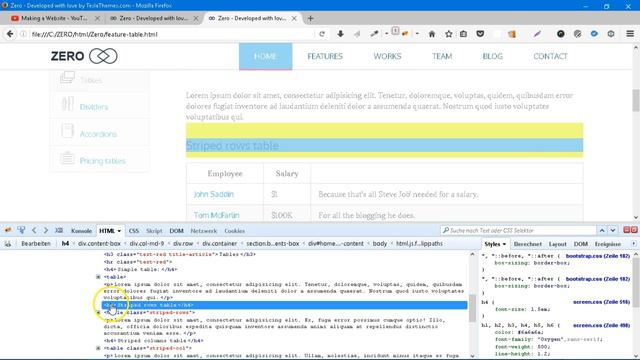Click the black circular extension icon
Screen dimensions: 640x360
point(561,34)
